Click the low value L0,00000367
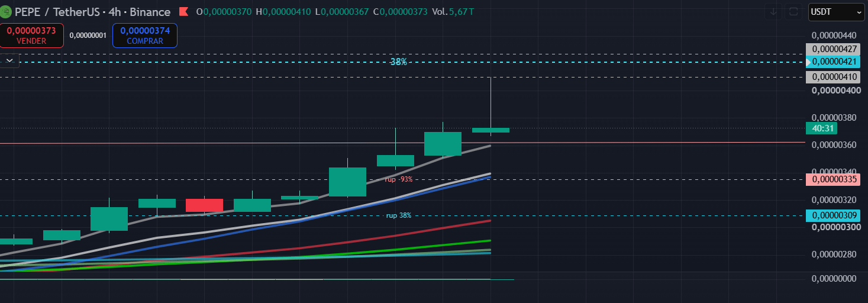This screenshot has height=303, width=868. [341, 12]
